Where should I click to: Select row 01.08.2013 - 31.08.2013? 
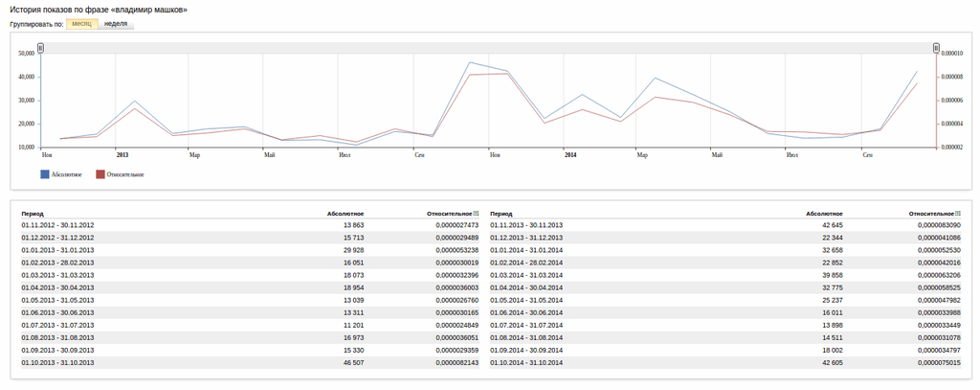click(250, 337)
